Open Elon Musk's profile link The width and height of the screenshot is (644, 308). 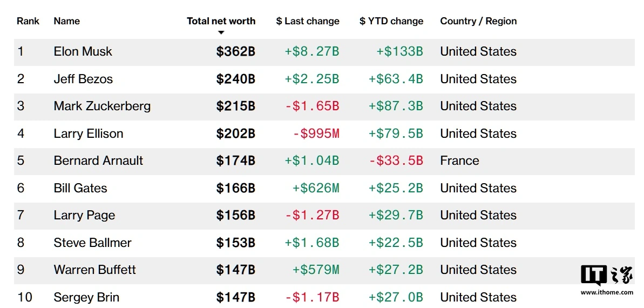coord(83,52)
